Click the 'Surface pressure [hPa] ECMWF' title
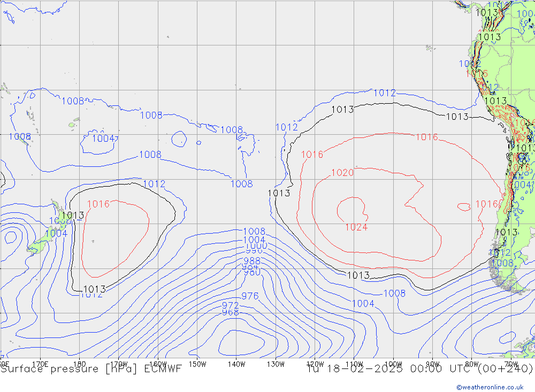The height and width of the screenshot is (392, 535). point(91,369)
